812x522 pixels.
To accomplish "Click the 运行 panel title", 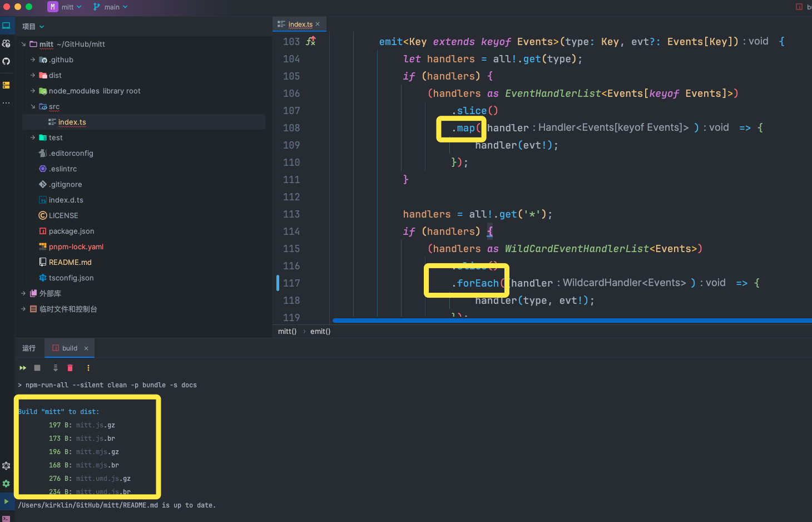I will tap(29, 348).
